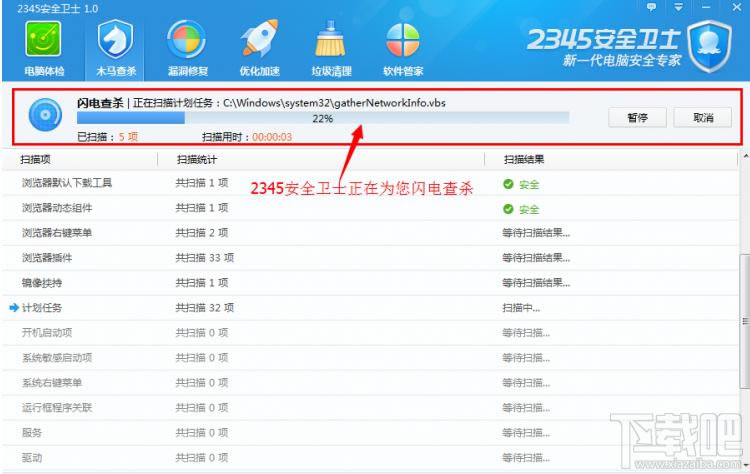Open the title bar main menu dropdown
This screenshot has height=474, width=750.
tap(676, 7)
